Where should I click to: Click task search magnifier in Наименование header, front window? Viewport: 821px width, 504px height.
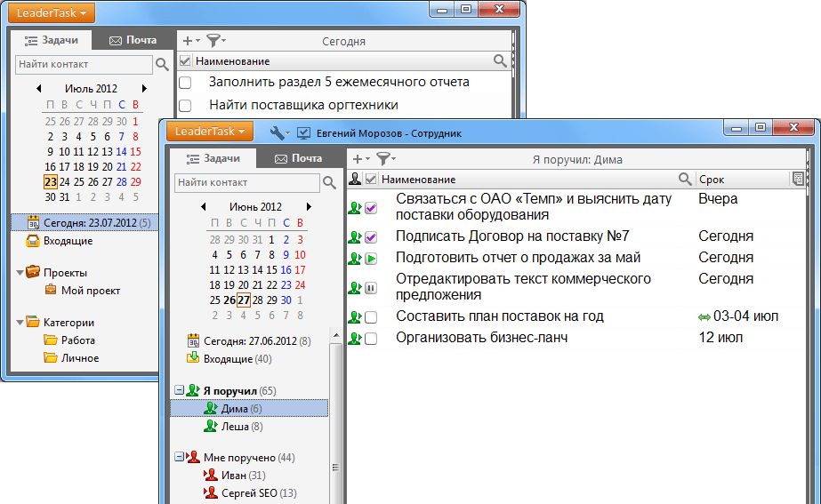pos(684,179)
